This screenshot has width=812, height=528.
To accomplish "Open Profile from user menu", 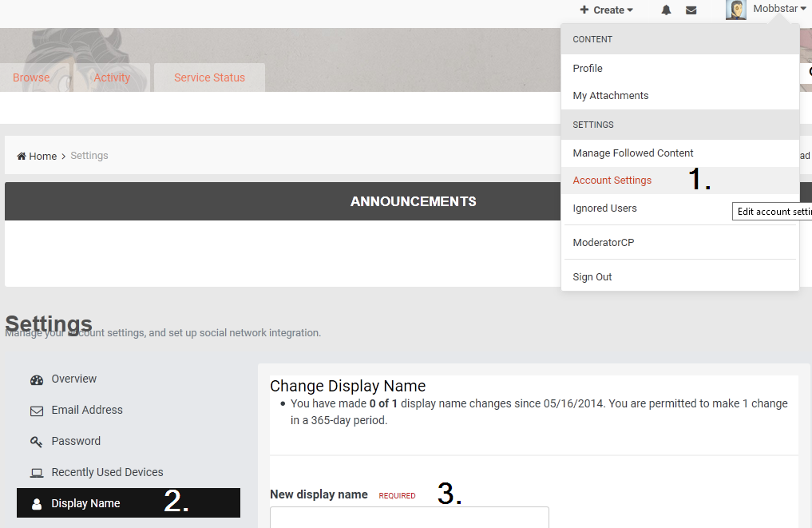I will tap(588, 69).
